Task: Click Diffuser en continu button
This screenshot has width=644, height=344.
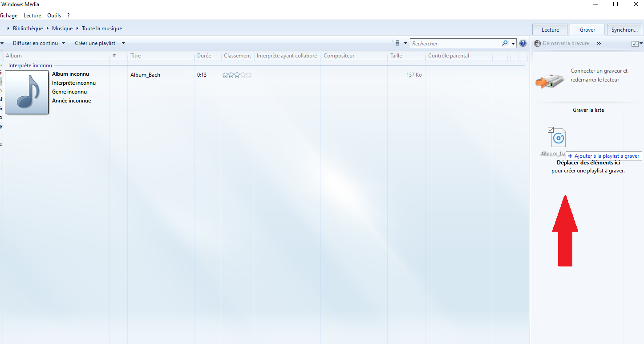Action: 36,43
